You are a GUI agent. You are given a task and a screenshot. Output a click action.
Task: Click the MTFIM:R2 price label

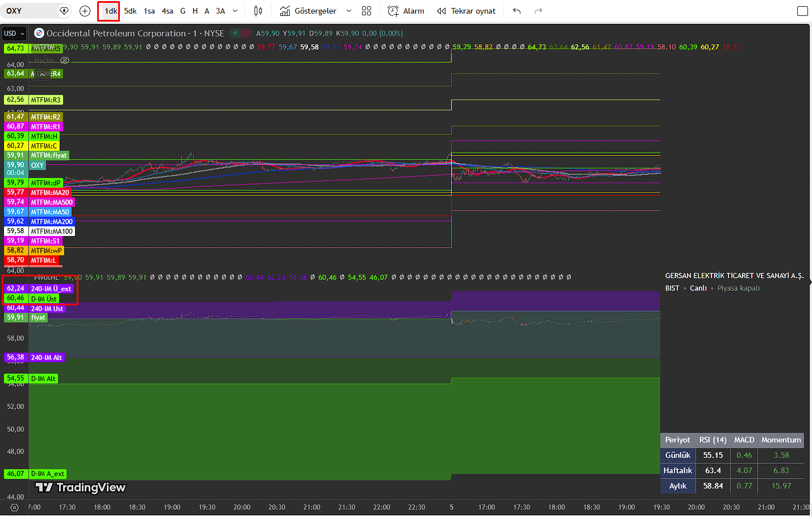(46, 117)
